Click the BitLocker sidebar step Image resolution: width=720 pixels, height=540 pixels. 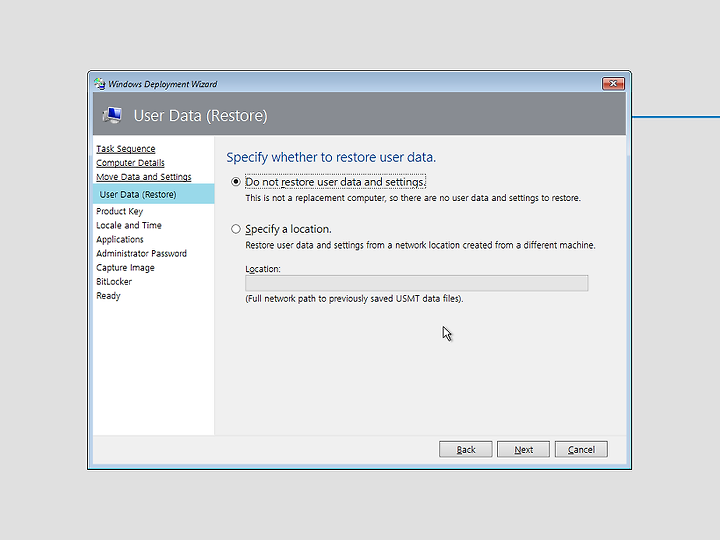tap(114, 281)
